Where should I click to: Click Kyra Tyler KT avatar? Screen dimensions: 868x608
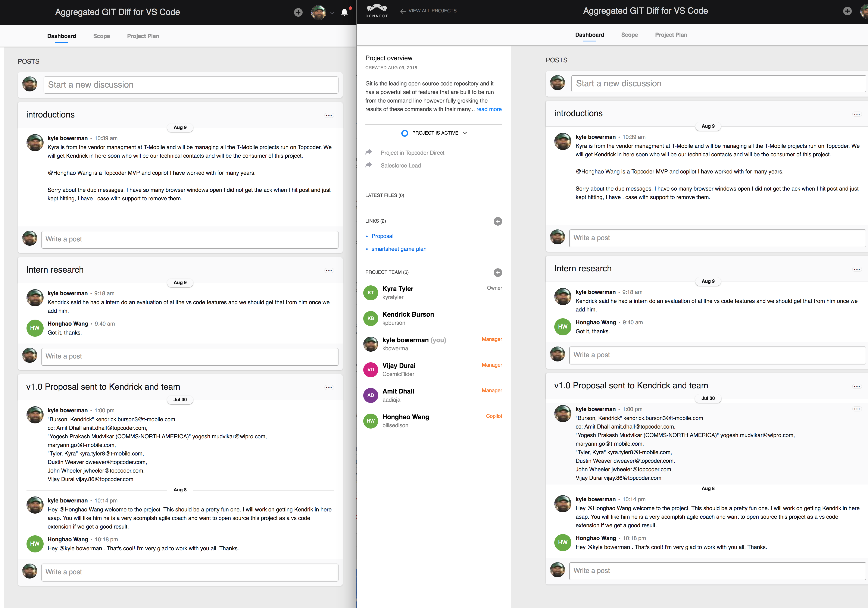point(371,293)
